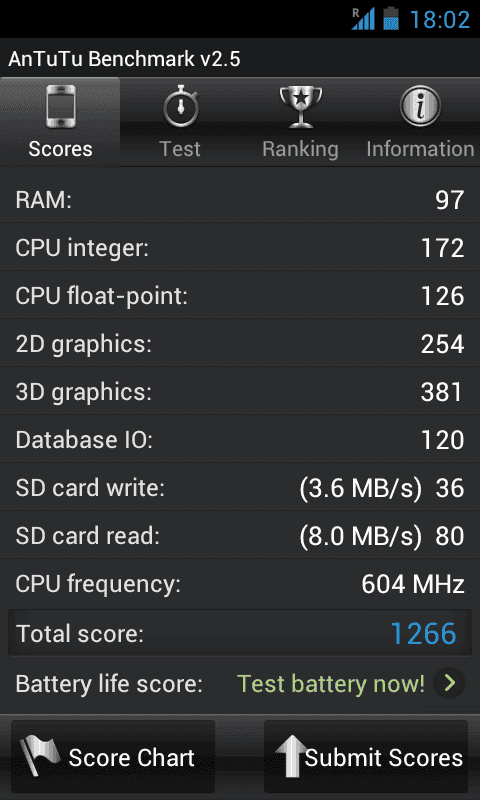Tap the battery status bar icon
Viewport: 480px width, 800px height.
(x=391, y=19)
